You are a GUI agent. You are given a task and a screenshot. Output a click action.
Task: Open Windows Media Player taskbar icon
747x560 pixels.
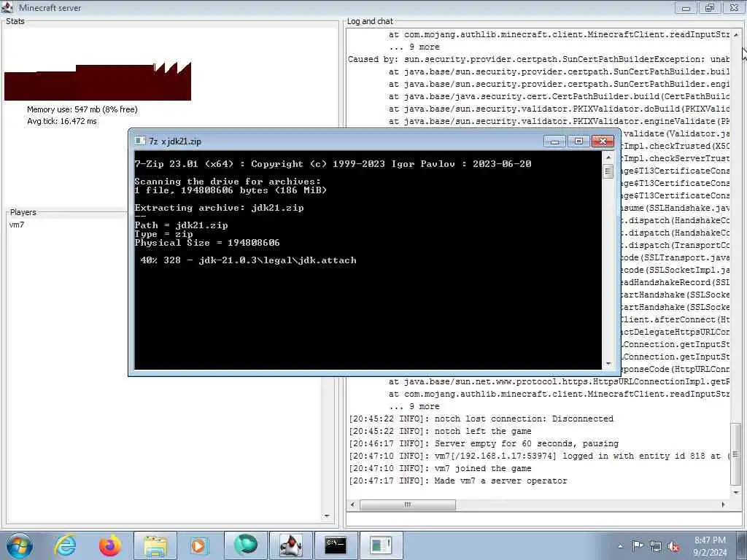[x=199, y=545]
